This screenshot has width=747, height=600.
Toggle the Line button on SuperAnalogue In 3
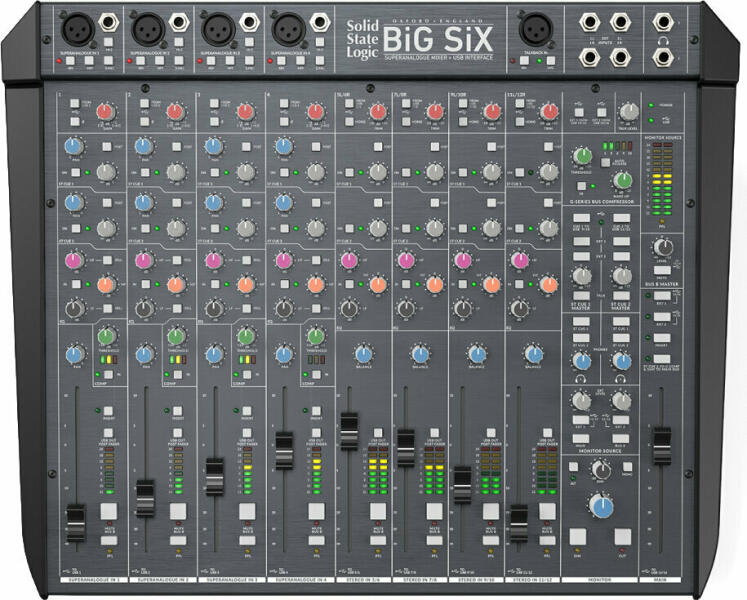(249, 61)
